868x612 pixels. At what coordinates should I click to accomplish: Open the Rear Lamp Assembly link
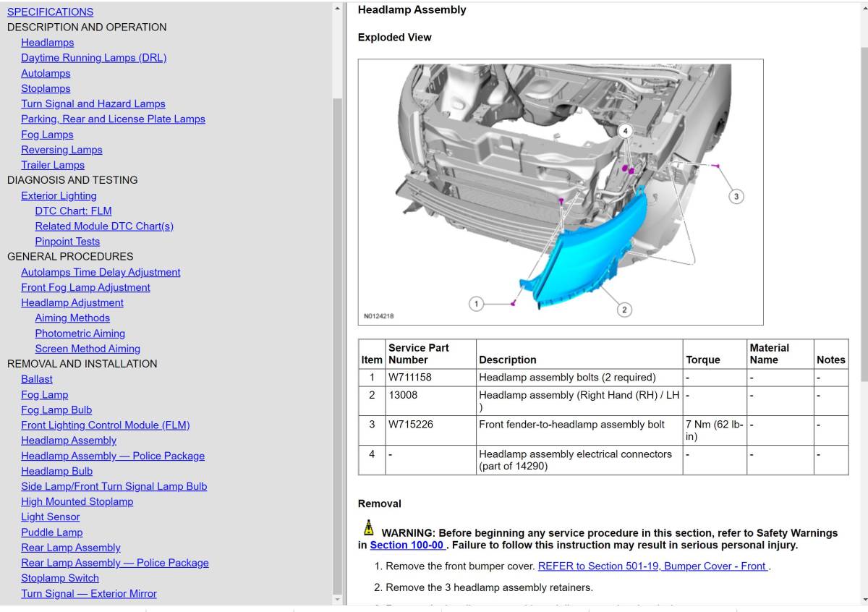click(70, 548)
